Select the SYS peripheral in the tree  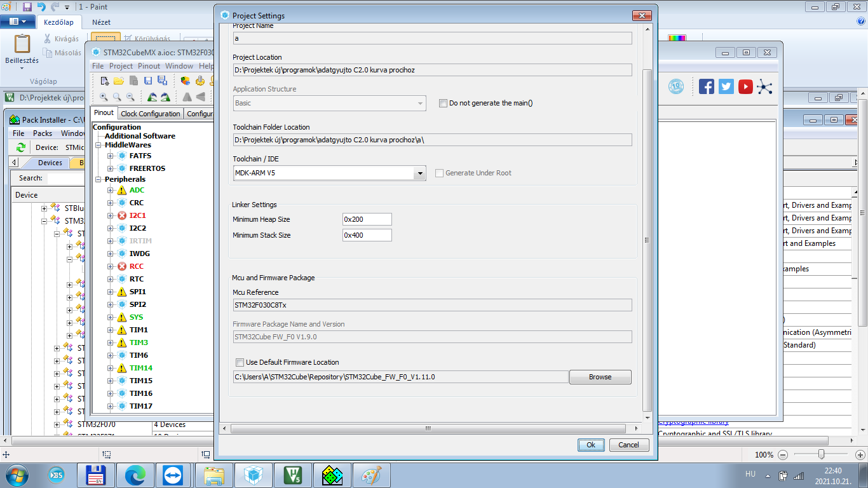tap(137, 317)
